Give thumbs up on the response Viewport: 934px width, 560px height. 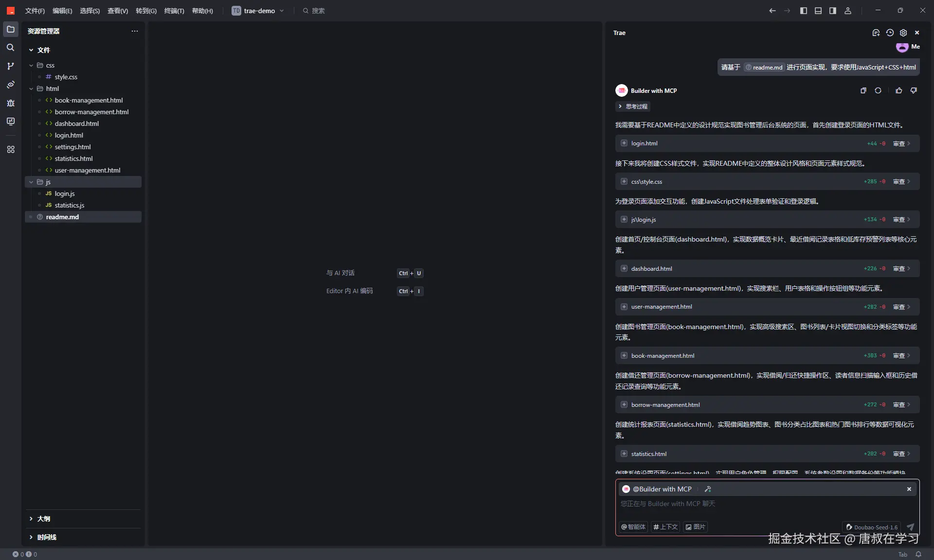[898, 91]
